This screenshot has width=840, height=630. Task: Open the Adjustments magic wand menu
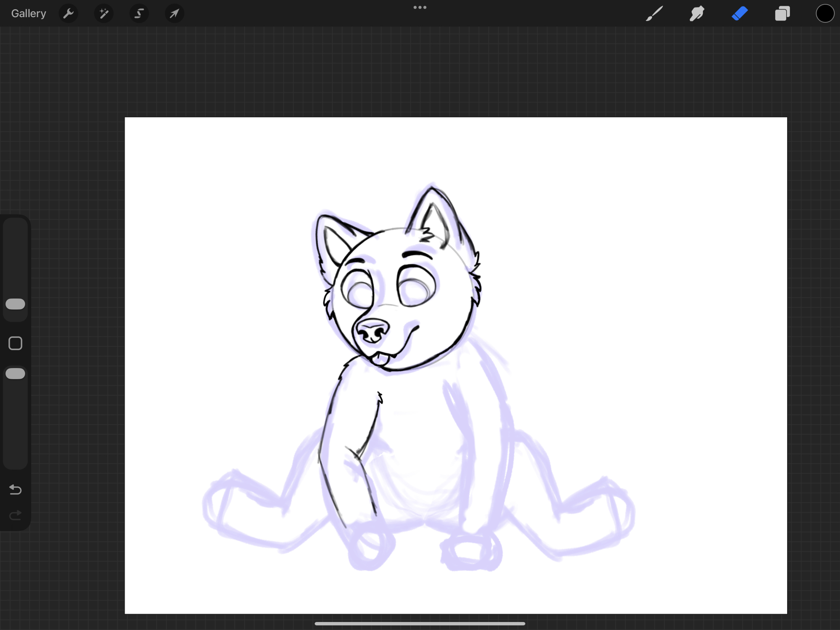click(x=104, y=13)
